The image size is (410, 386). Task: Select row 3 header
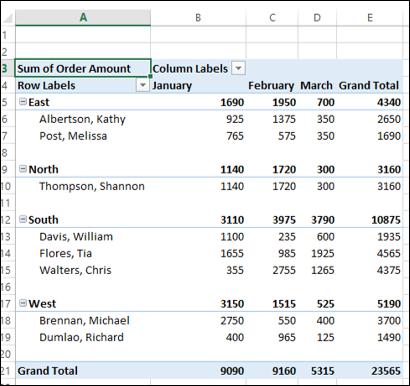(7, 68)
